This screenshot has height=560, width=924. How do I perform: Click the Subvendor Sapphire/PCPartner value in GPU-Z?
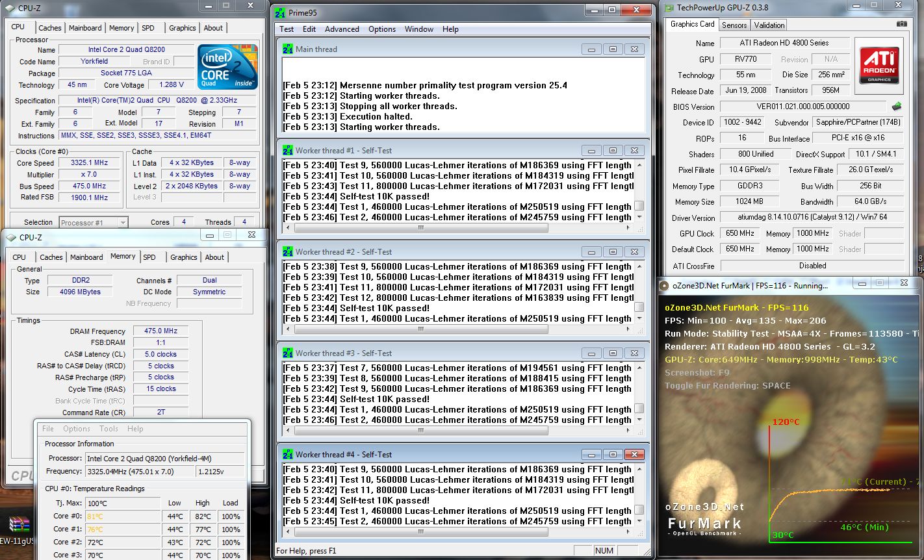click(x=858, y=122)
